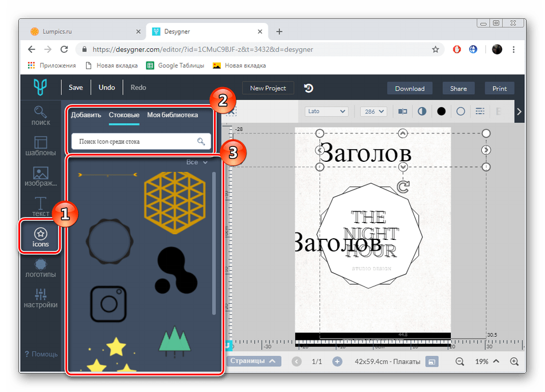Viewport: 545px width, 392px height.
Task: Expand the Все category filter
Action: click(x=197, y=162)
